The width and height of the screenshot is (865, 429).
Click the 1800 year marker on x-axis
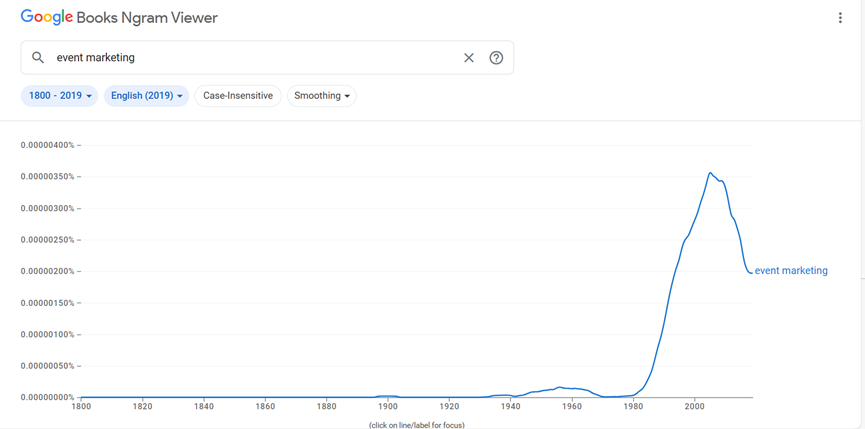point(81,406)
